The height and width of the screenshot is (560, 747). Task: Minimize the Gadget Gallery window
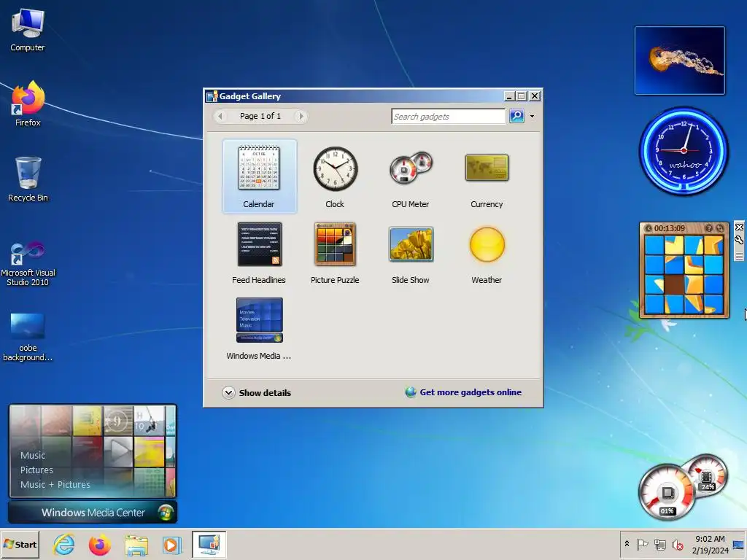coord(509,96)
